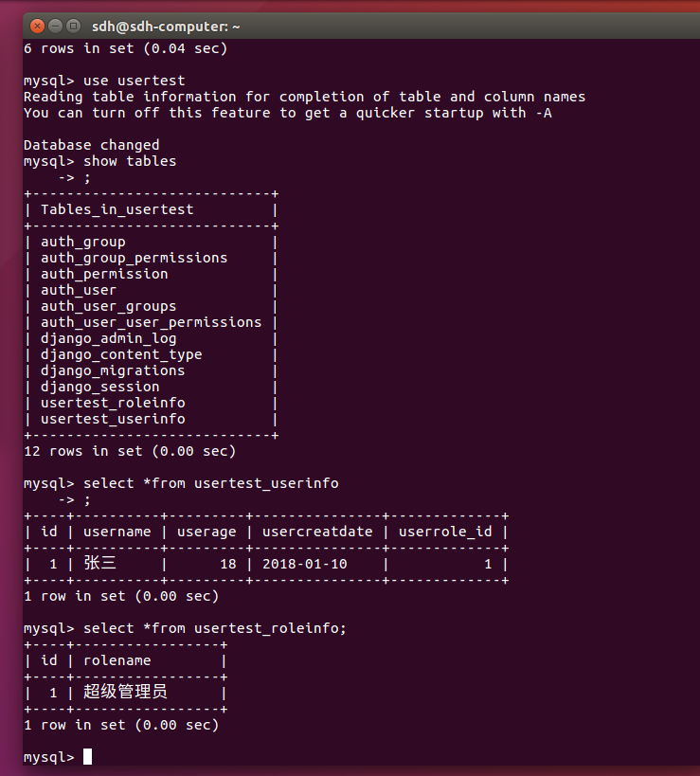Click the 'username' column header
This screenshot has width=700, height=776.
[x=117, y=532]
